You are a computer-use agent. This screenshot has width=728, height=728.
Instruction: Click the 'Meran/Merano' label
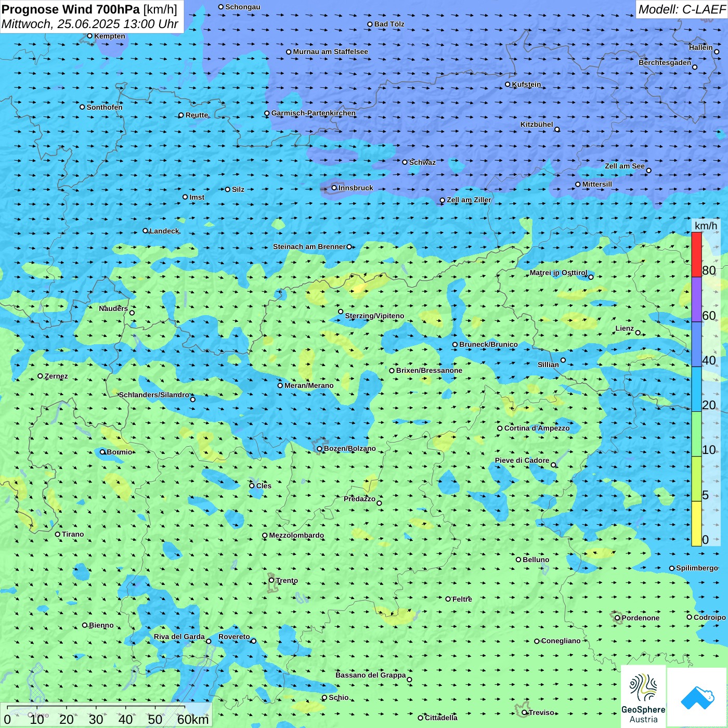click(x=309, y=385)
